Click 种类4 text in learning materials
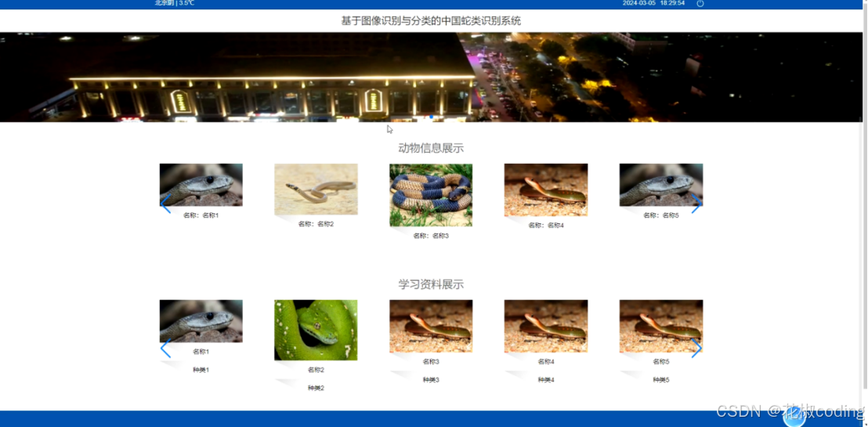Viewport: 868px width, 427px height. click(x=546, y=380)
